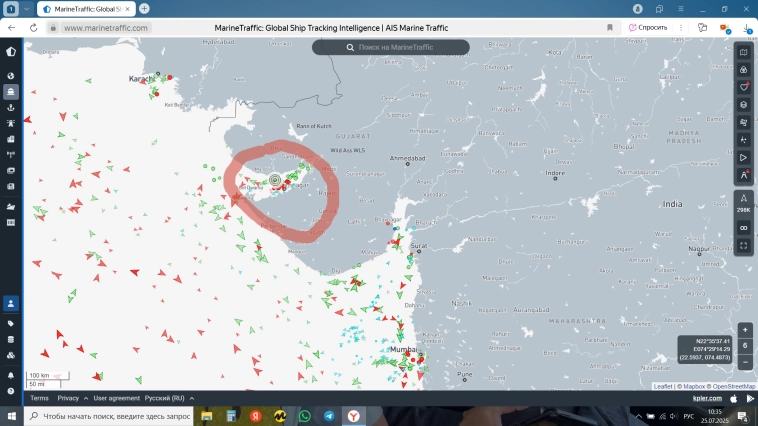Viewport: 758px width, 426px height.
Task: Open the map layers icon in right toolbar
Action: pos(743,104)
